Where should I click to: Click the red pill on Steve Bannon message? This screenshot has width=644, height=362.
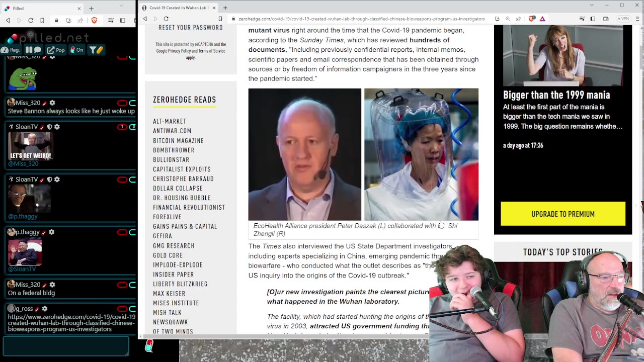pyautogui.click(x=122, y=103)
